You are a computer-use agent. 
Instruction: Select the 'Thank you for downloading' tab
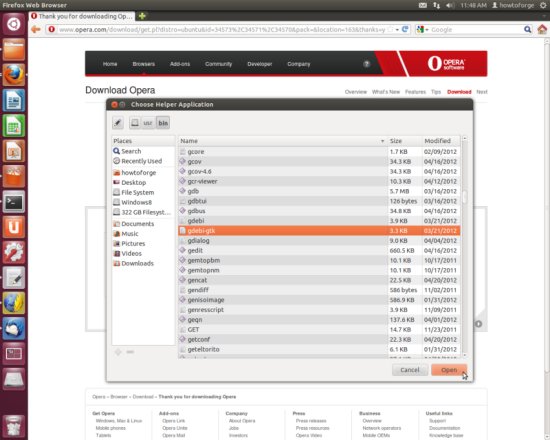tap(82, 16)
